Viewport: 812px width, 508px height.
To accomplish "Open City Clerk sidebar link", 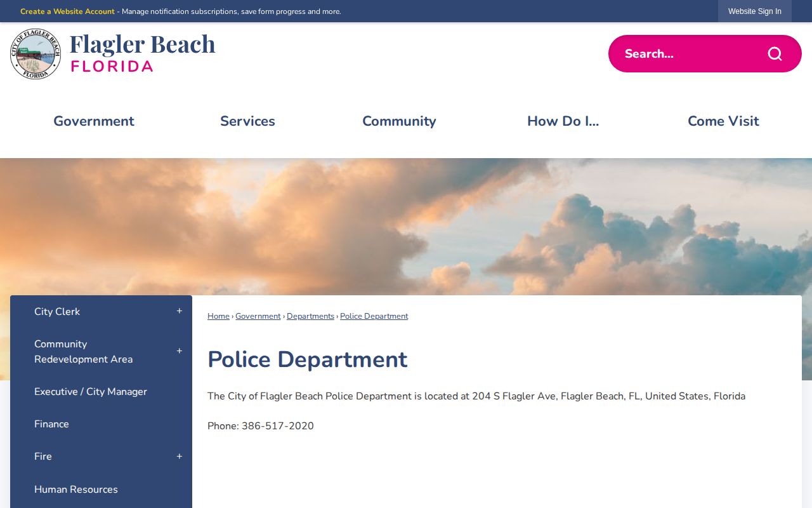I will (x=57, y=311).
